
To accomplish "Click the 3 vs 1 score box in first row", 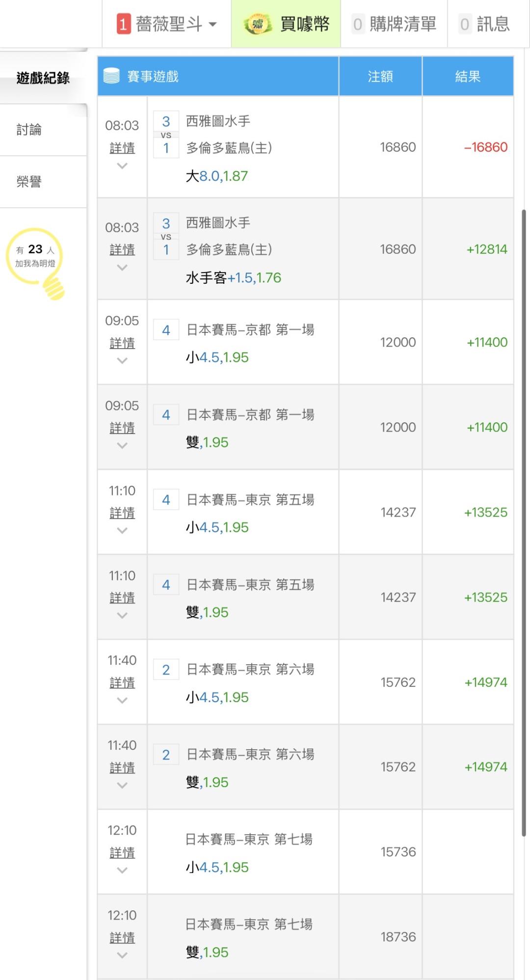I will pos(166,135).
